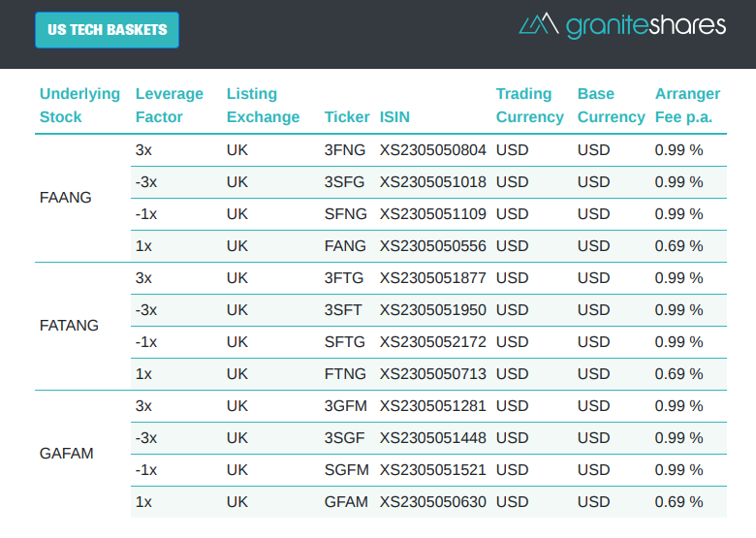Click ISIN XS2305051521
Viewport: 756px width, 538px height.
tap(433, 470)
